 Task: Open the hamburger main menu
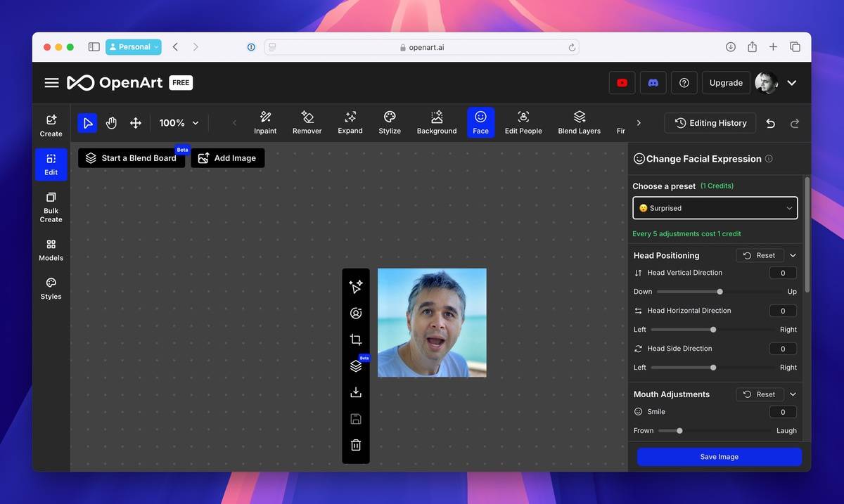coord(51,83)
